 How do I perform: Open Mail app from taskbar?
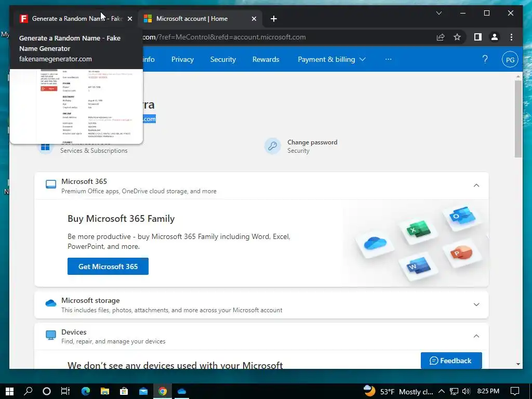143,391
